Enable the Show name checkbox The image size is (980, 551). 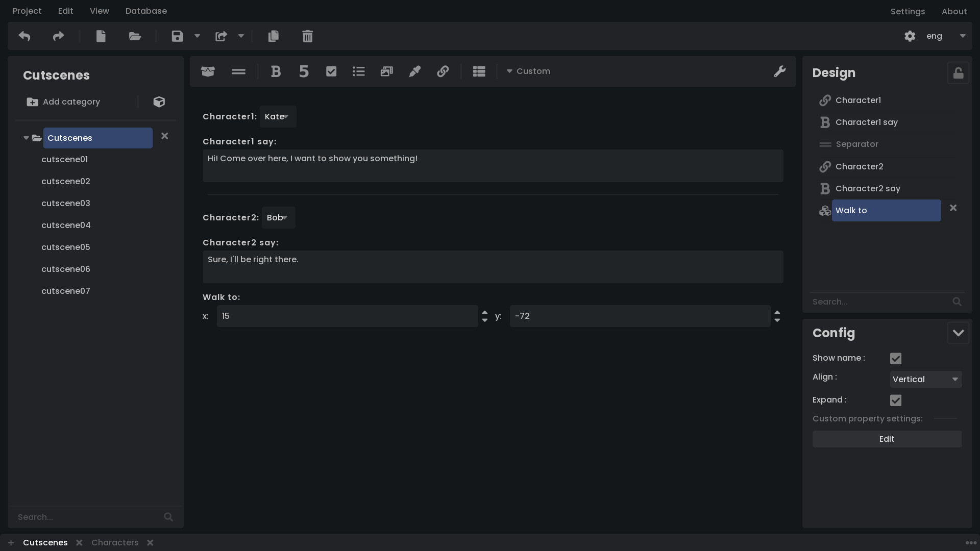click(x=896, y=358)
